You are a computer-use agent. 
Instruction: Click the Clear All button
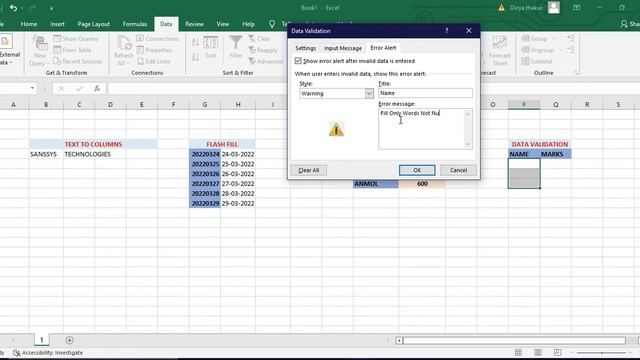309,170
